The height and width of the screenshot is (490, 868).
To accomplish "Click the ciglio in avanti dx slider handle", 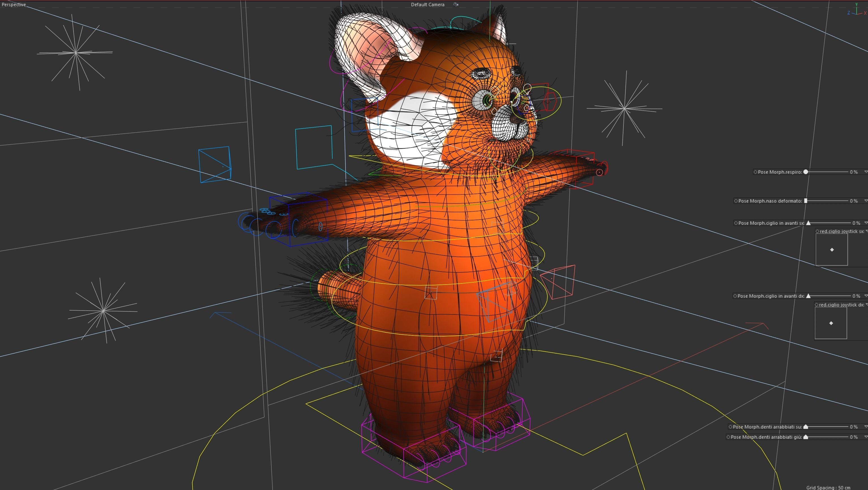I will coord(808,296).
